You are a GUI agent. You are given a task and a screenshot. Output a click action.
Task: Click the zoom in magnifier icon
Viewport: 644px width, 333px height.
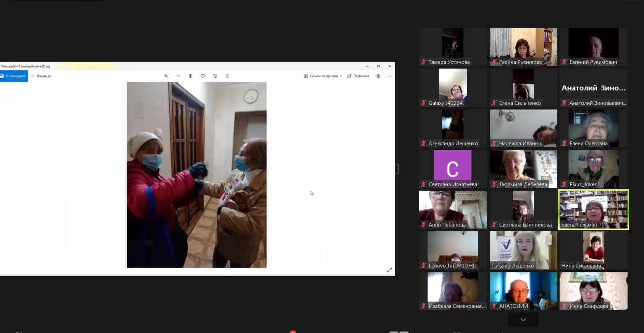pyautogui.click(x=166, y=76)
